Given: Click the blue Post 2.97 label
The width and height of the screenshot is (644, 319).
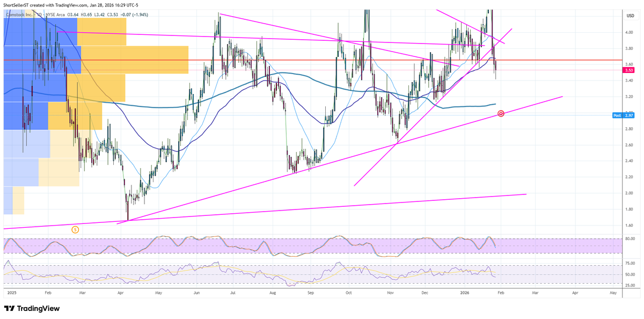Looking at the screenshot, I should pyautogui.click(x=625, y=115).
